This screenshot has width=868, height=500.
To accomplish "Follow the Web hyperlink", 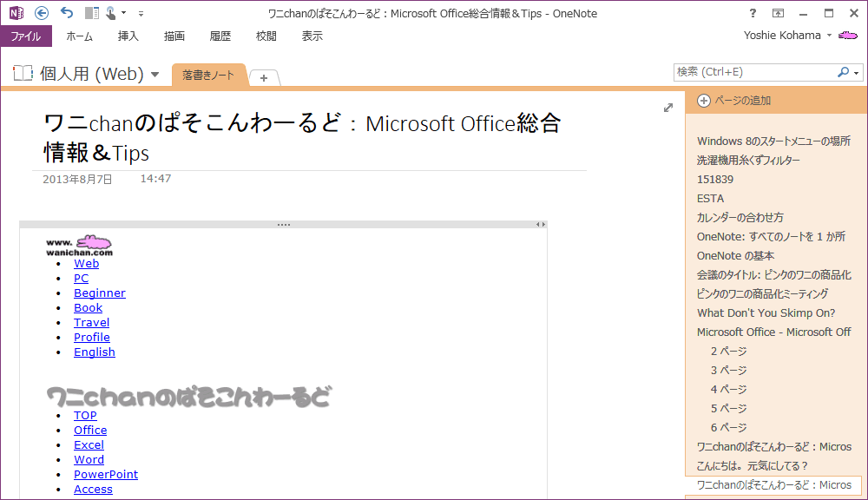I will [86, 264].
